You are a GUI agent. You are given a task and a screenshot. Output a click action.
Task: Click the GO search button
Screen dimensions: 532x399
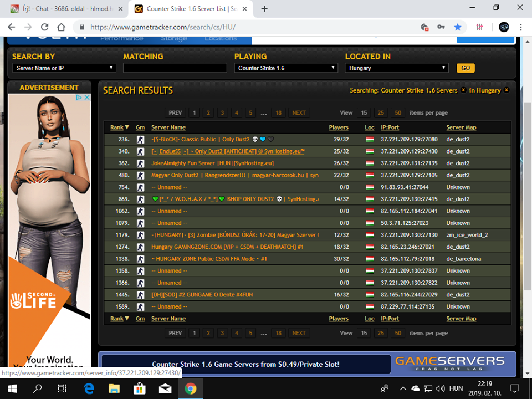pyautogui.click(x=465, y=68)
